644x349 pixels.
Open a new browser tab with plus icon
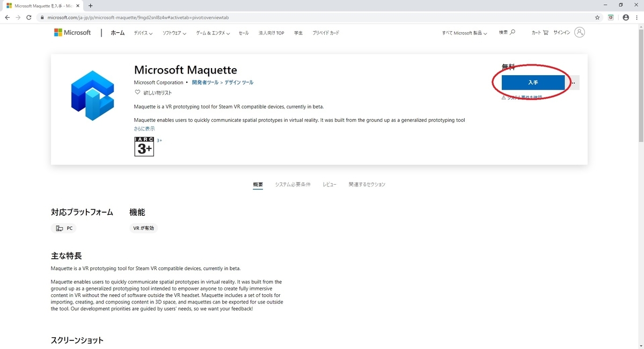point(90,5)
